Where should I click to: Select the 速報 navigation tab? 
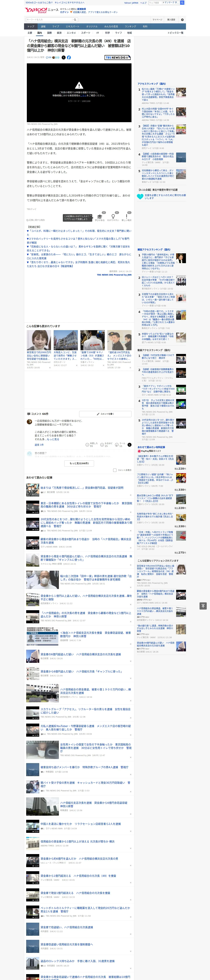coord(43,27)
